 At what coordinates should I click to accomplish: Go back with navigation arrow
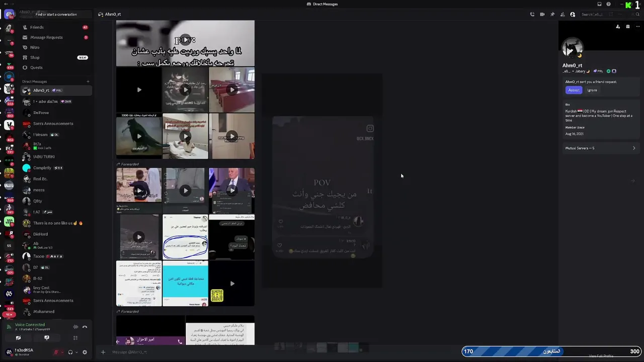coord(6,4)
